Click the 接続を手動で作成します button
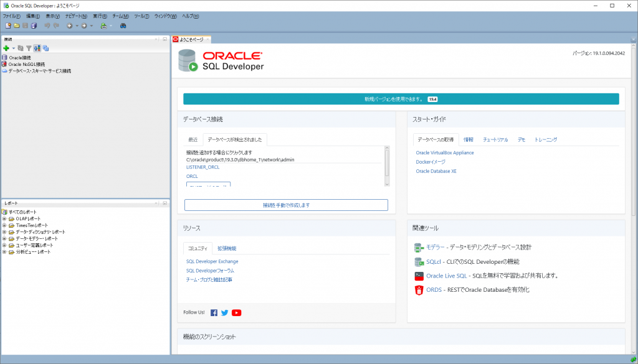Image resolution: width=638 pixels, height=364 pixels. (286, 205)
